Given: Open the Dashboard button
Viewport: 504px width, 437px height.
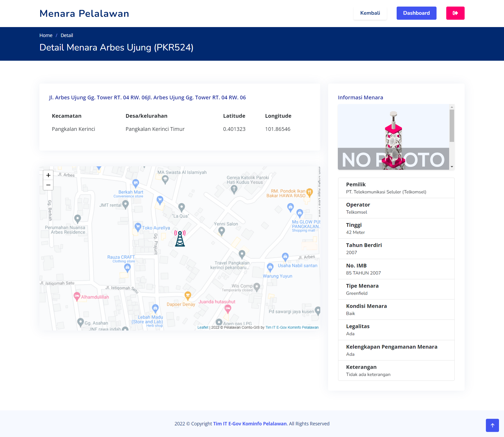Looking at the screenshot, I should point(416,13).
